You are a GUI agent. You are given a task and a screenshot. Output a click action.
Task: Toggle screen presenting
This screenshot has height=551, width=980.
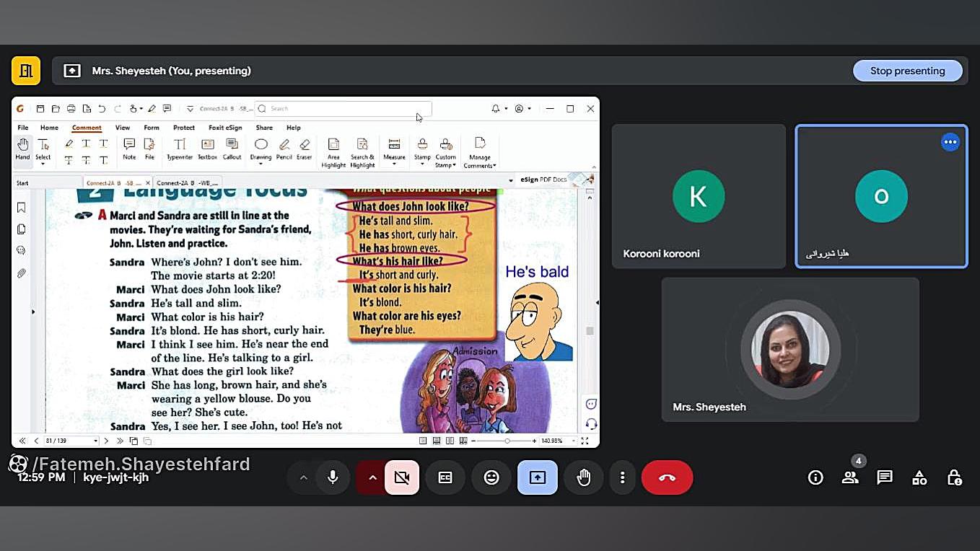click(538, 477)
